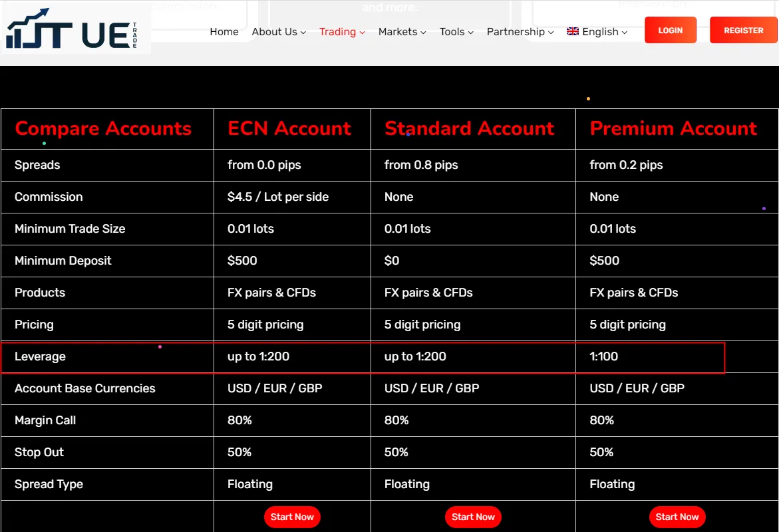This screenshot has height=532, width=779.
Task: Expand the Trading menu
Action: pos(342,32)
